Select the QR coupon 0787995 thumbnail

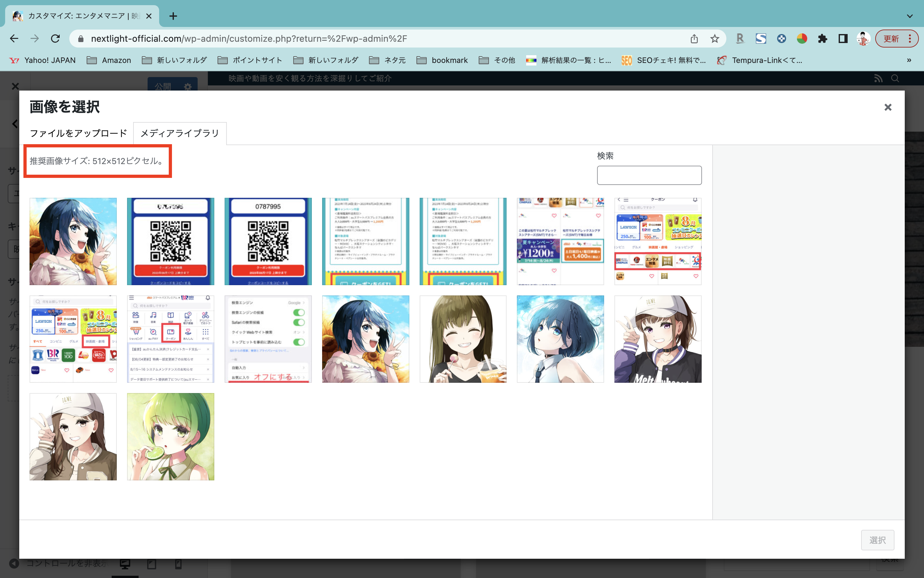pyautogui.click(x=268, y=241)
